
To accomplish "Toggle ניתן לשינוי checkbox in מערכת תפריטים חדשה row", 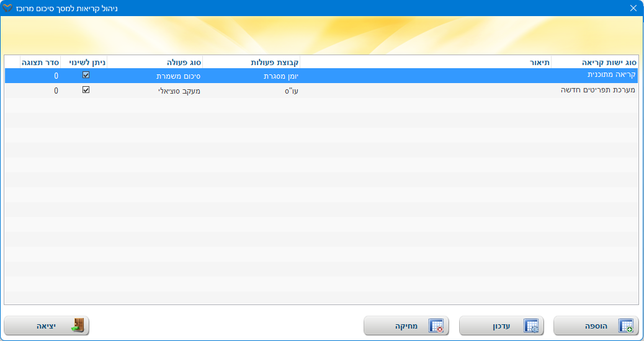I will [86, 90].
